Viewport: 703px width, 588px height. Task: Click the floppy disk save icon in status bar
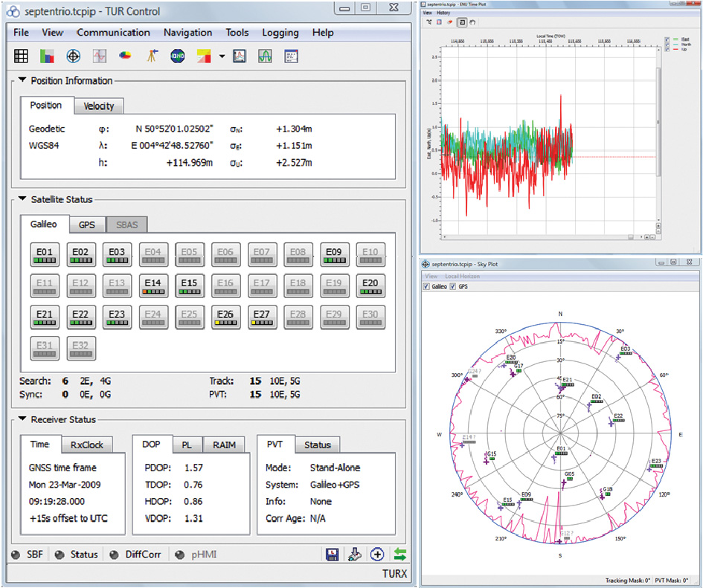pyautogui.click(x=333, y=554)
